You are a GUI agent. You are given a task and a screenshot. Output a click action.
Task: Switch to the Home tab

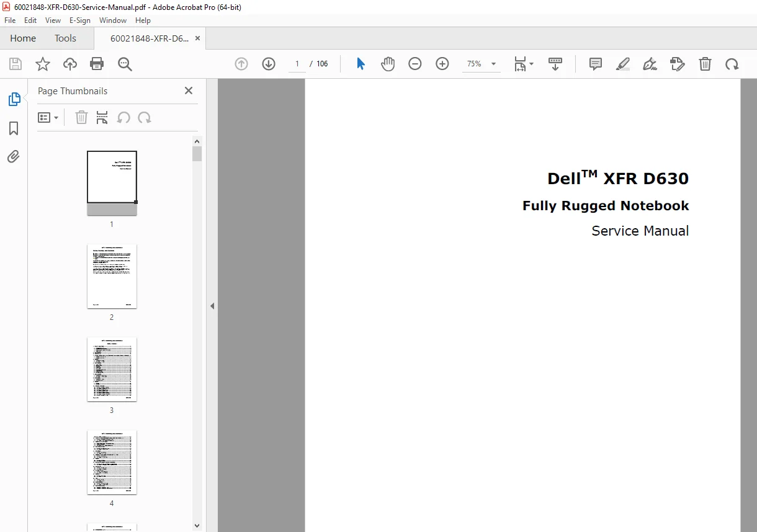coord(23,38)
